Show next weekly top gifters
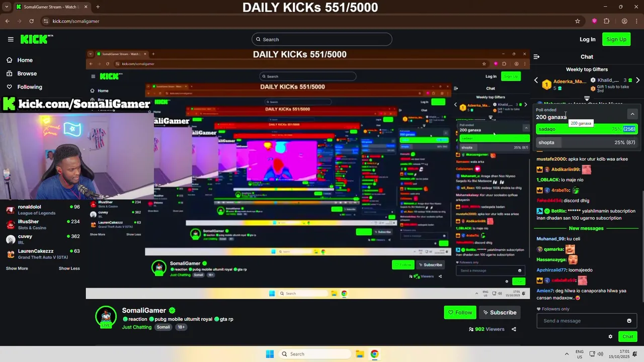 pyautogui.click(x=637, y=80)
